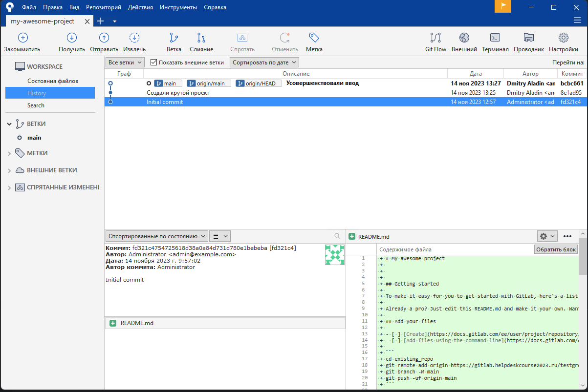Image resolution: width=588 pixels, height=392 pixels.
Task: Open the Слияние (Merge) tool
Action: point(201,38)
